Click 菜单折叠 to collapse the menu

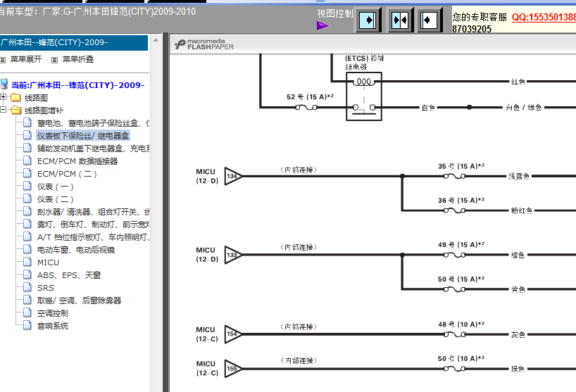78,59
